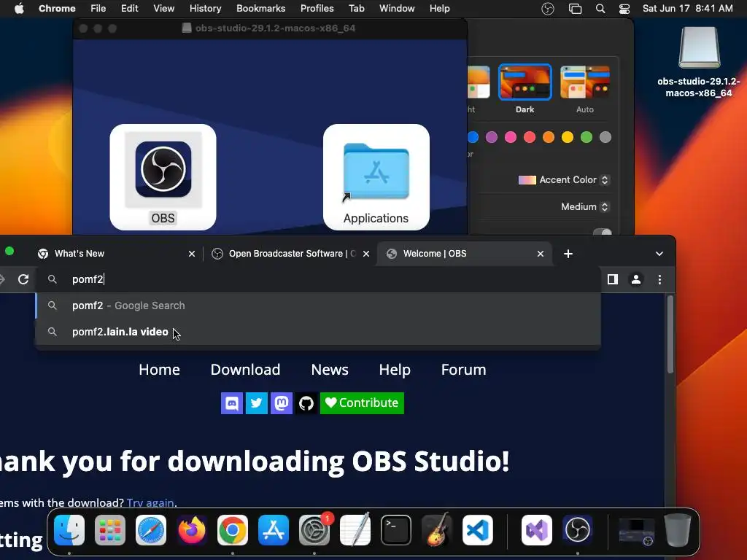Go to the OBS Download page link
This screenshot has height=560, width=747.
pyautogui.click(x=245, y=370)
